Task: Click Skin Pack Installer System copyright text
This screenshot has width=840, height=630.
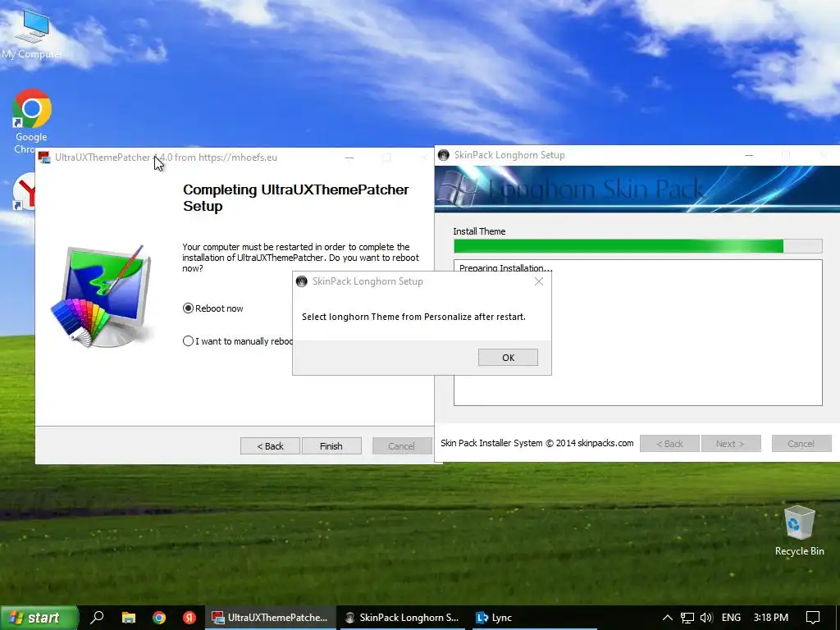Action: (x=536, y=443)
